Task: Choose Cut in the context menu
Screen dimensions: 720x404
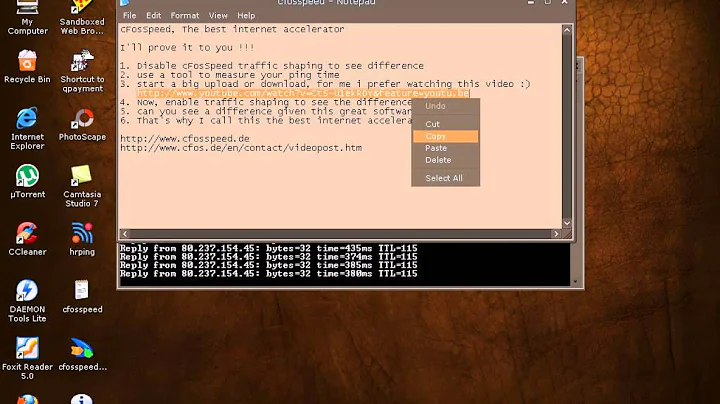Action: 445,124
